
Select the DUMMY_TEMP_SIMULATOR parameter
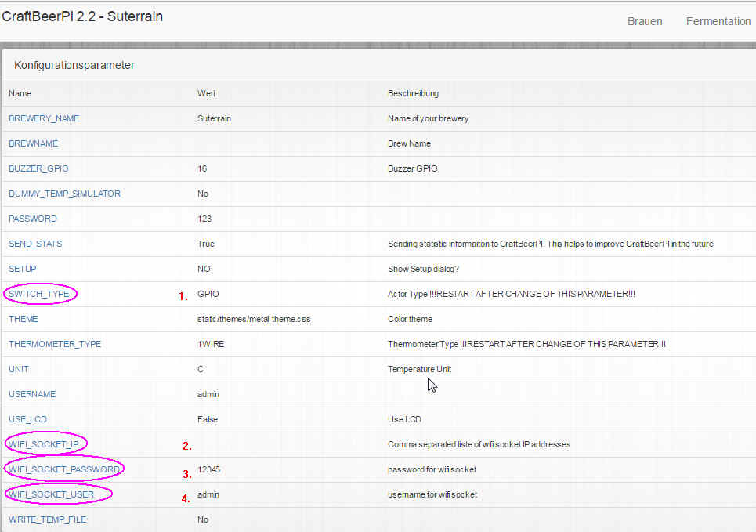[x=64, y=194]
